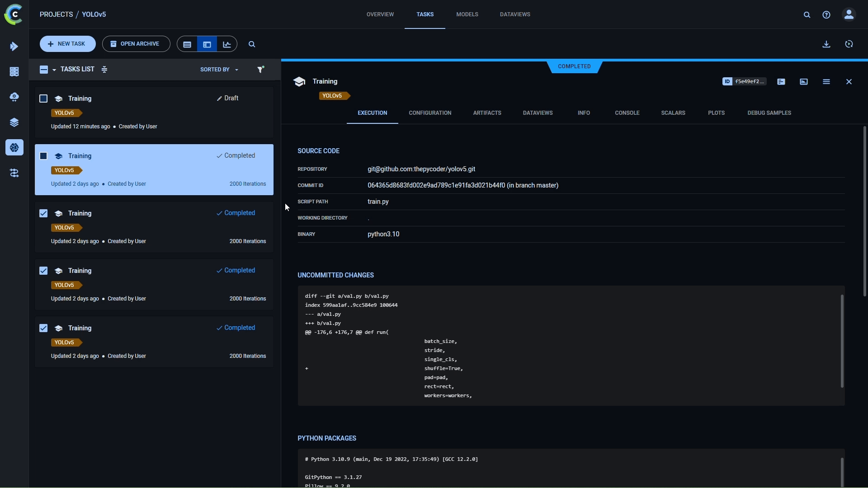868x488 pixels.
Task: Open the search tasks field
Action: [x=251, y=43]
